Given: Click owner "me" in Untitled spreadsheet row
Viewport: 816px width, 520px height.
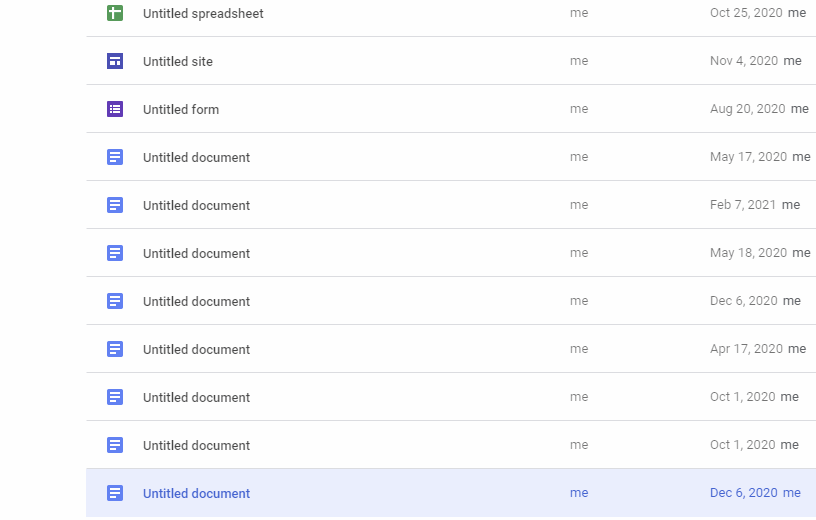Looking at the screenshot, I should click(x=579, y=14).
